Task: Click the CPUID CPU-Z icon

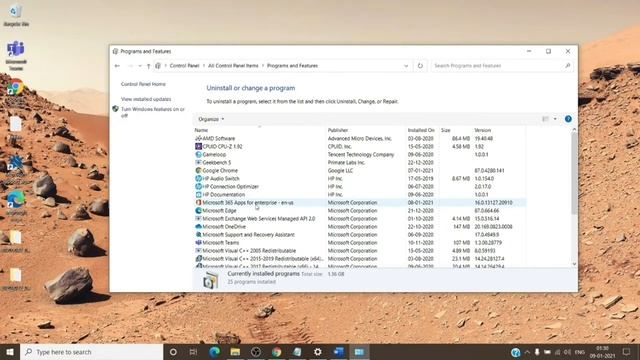Action: [x=198, y=147]
